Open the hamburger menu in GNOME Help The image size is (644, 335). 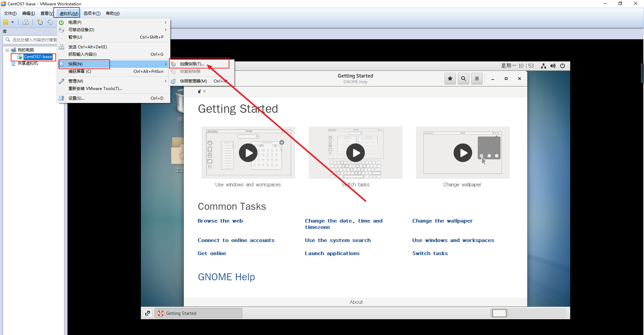coord(477,79)
